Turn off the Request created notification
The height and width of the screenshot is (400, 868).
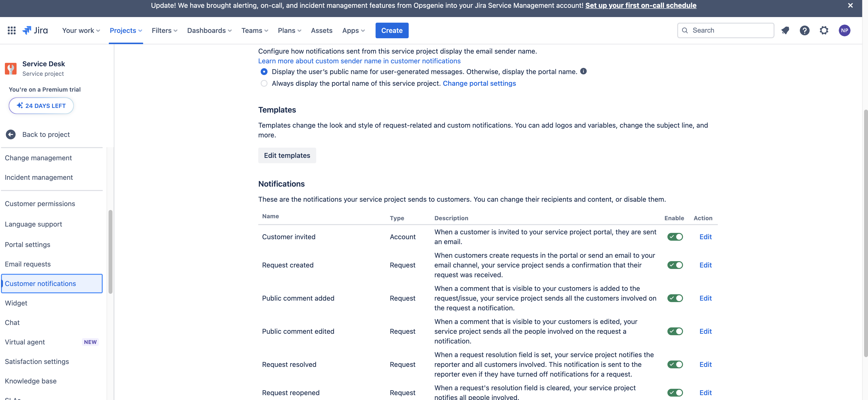click(x=675, y=265)
